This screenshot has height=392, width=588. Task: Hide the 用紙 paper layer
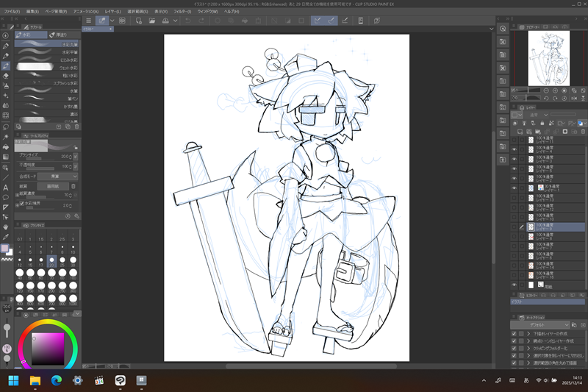pos(514,285)
